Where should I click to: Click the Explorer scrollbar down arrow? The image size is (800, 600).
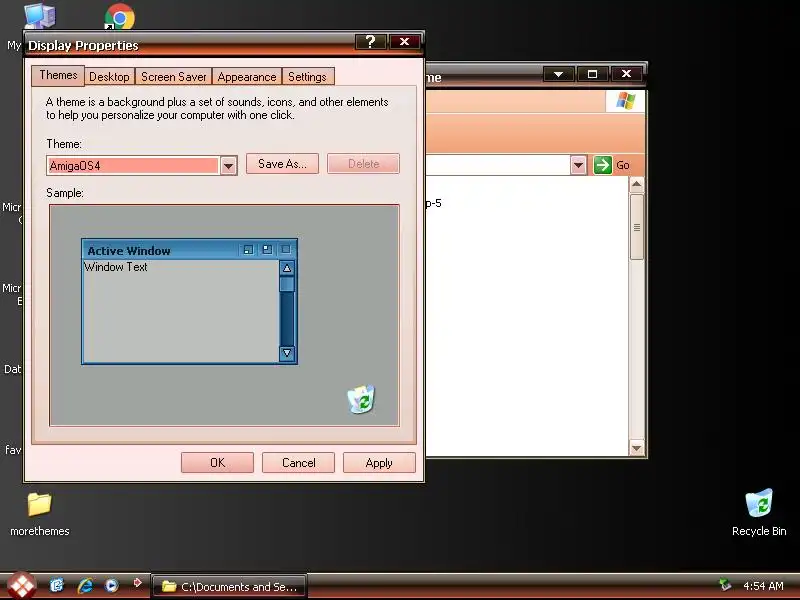tap(637, 448)
